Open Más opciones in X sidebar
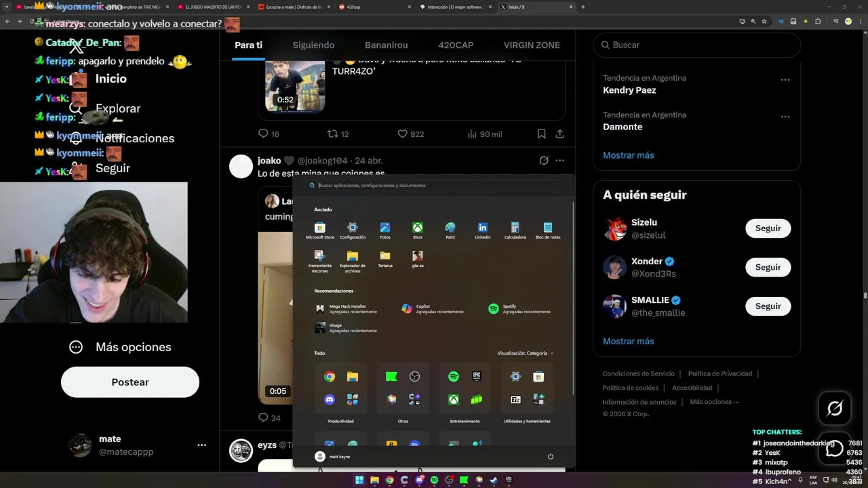Viewport: 868px width, 488px height. click(x=120, y=347)
